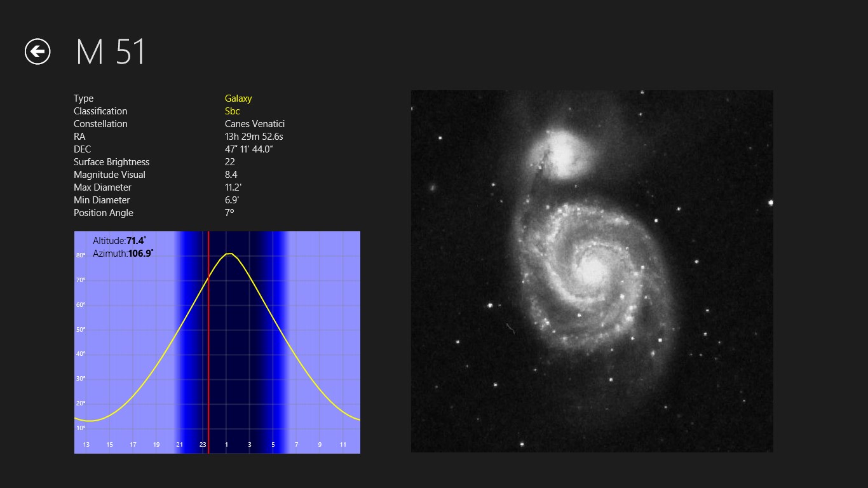Click the Max Diameter value 11.2'
868x488 pixels.
(x=233, y=187)
